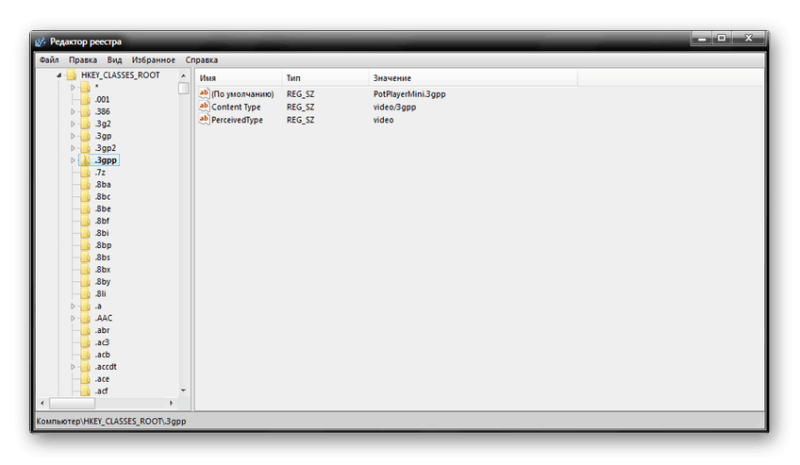Open the Избранное menu

tap(153, 60)
